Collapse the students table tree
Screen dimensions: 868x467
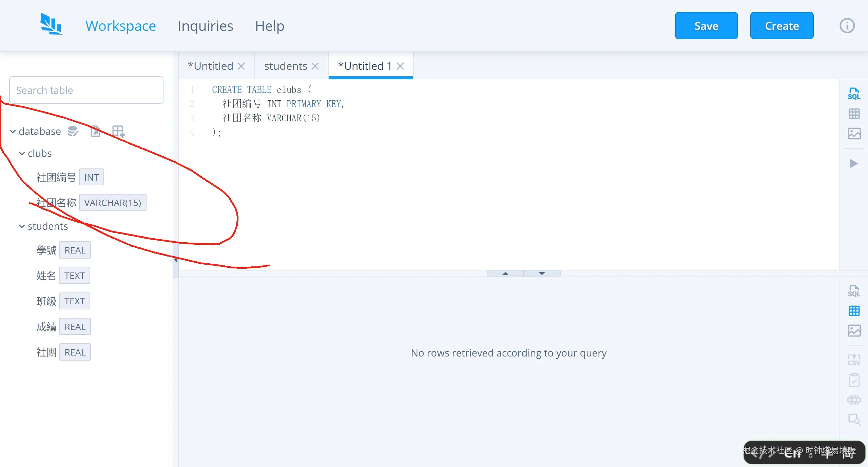click(x=22, y=226)
